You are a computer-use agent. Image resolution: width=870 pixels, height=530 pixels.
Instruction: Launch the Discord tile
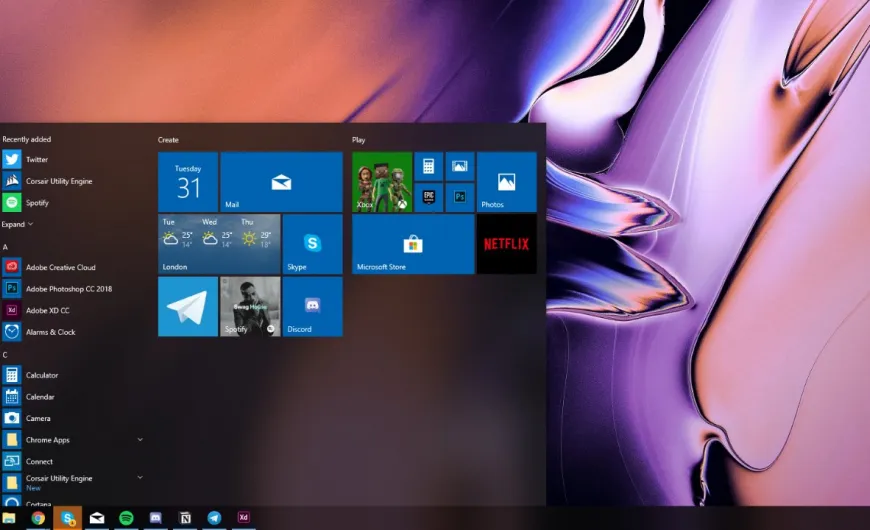312,307
